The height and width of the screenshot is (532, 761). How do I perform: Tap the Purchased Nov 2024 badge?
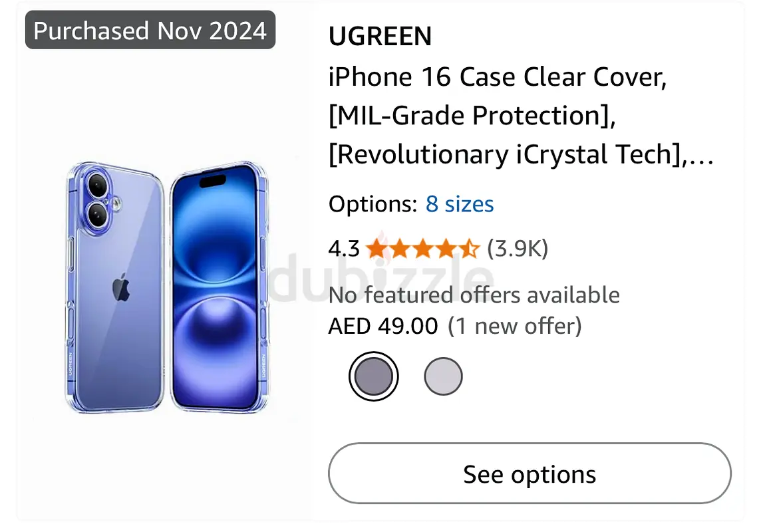click(150, 30)
